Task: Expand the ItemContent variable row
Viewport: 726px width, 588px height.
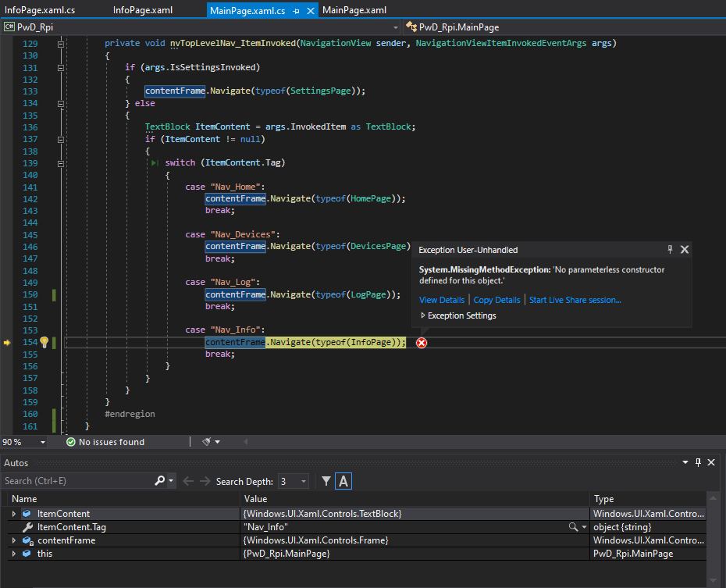Action: [14, 514]
